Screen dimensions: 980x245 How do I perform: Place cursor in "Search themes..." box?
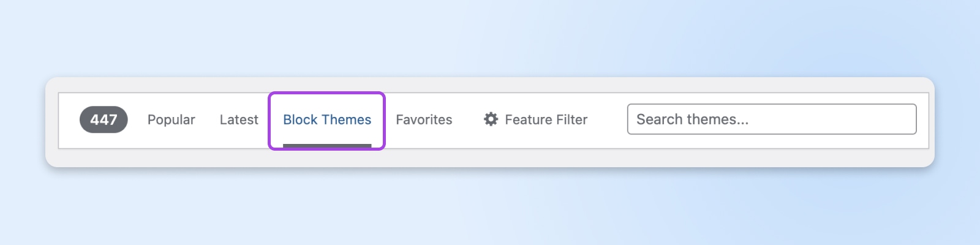pos(771,119)
